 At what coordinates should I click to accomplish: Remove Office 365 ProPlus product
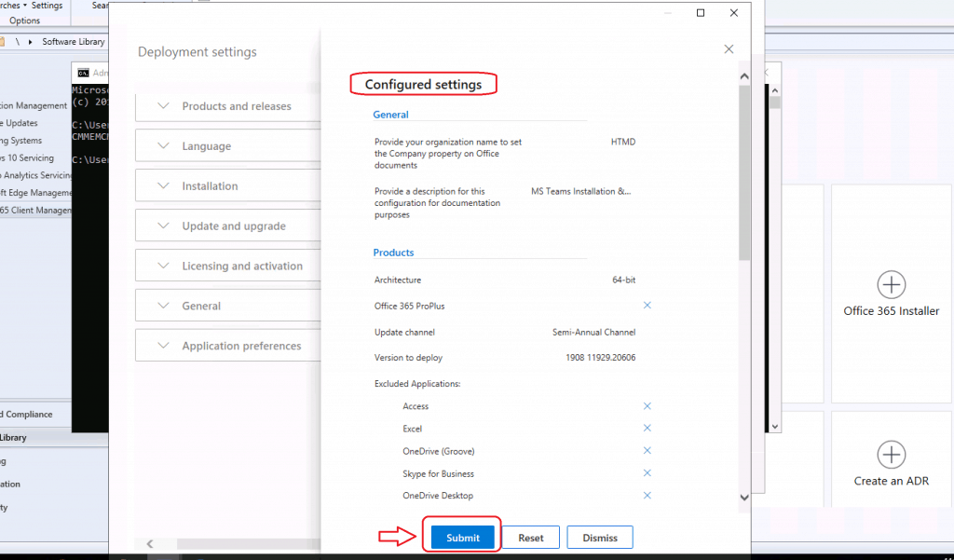(647, 305)
